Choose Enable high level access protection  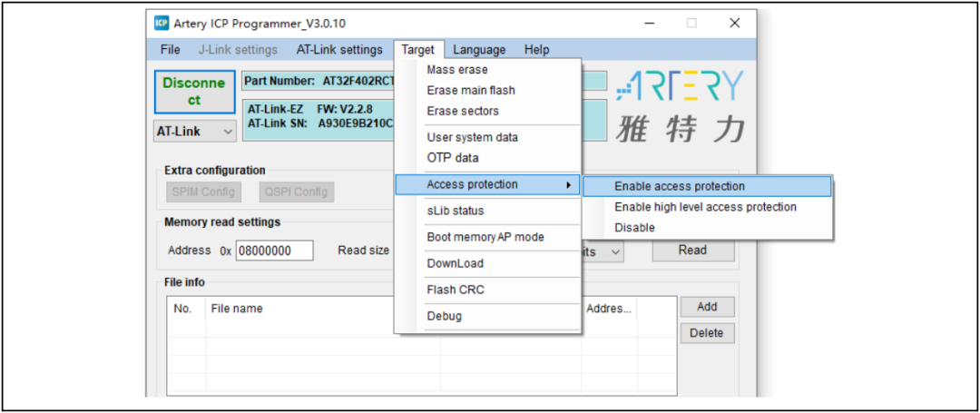point(707,207)
